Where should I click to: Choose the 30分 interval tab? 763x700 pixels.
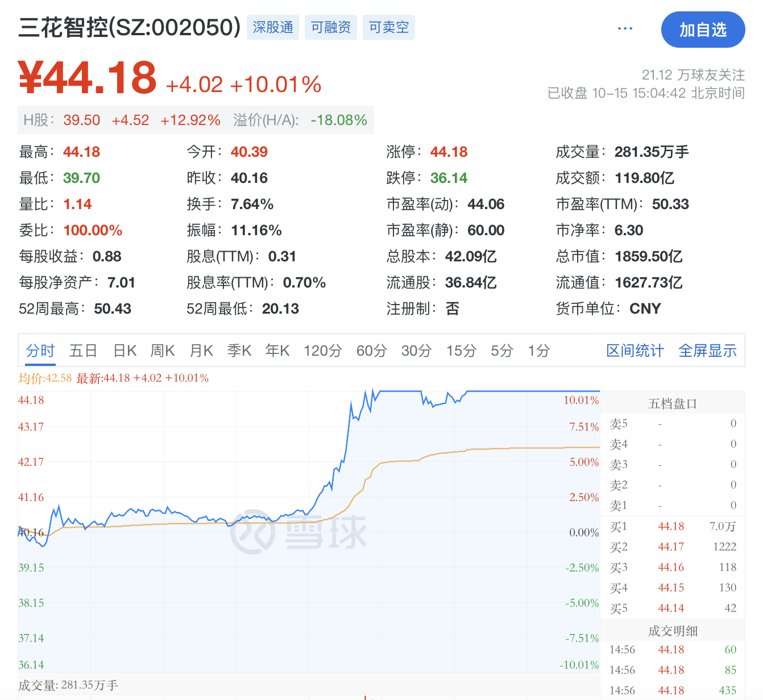coord(416,351)
